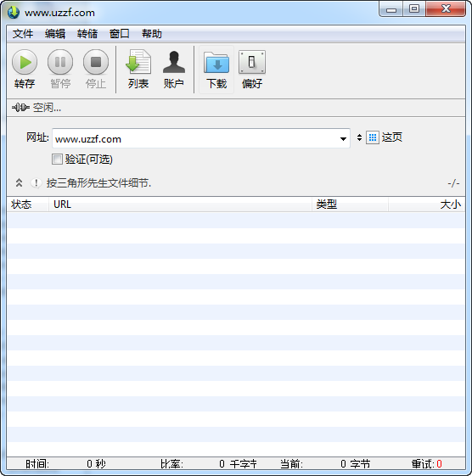Open the 窗口 menu
This screenshot has width=472, height=476.
pyautogui.click(x=120, y=34)
